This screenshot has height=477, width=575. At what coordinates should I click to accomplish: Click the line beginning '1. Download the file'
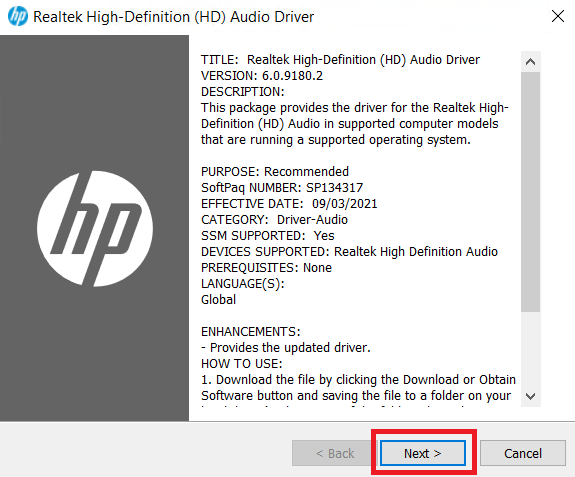pyautogui.click(x=358, y=380)
